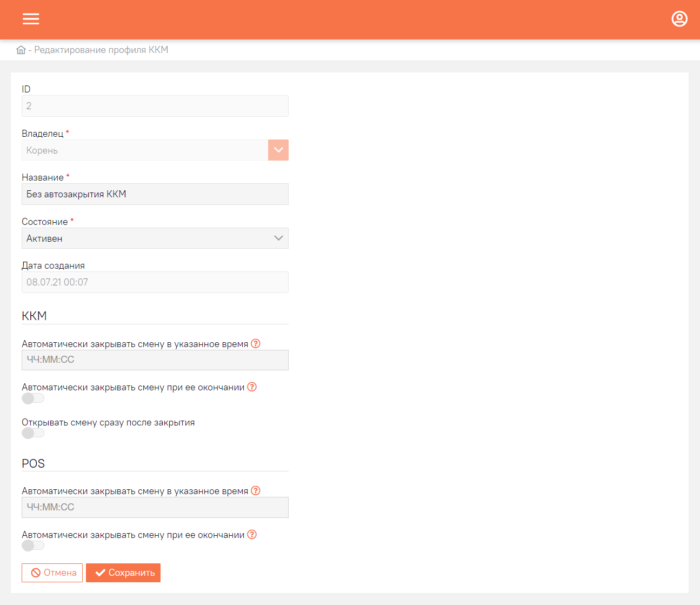Toggle POS auto-close shift at its end

pos(32,546)
